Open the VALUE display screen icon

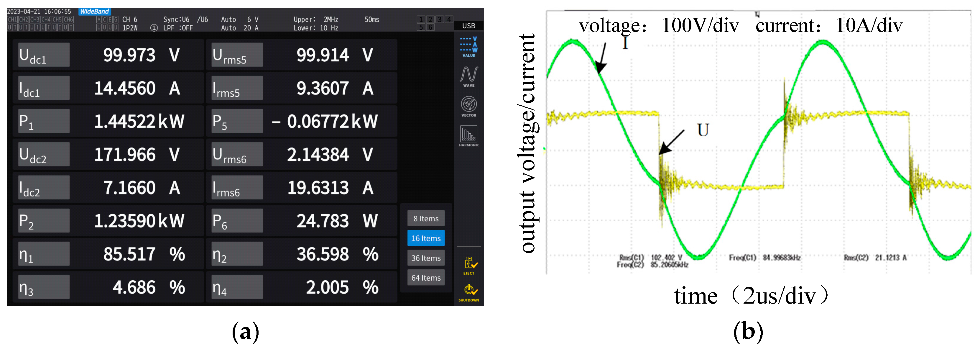(469, 47)
